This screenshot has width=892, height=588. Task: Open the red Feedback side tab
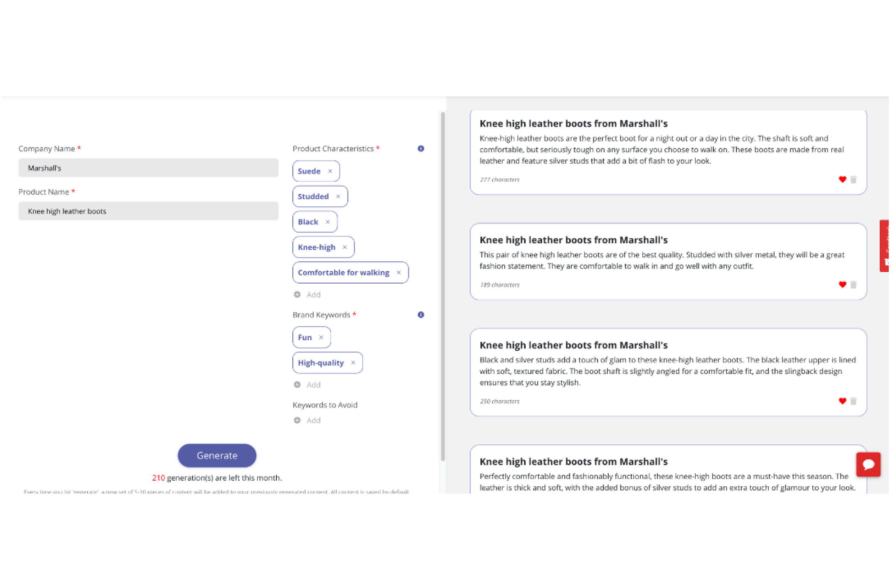click(x=885, y=246)
